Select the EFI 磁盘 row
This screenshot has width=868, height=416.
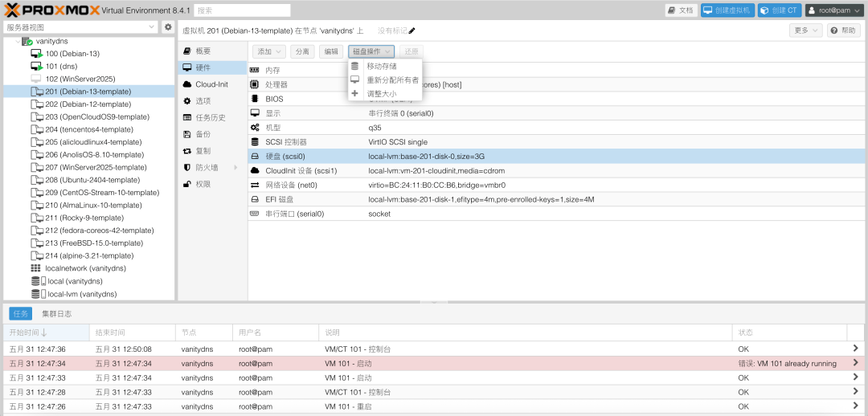(558, 199)
